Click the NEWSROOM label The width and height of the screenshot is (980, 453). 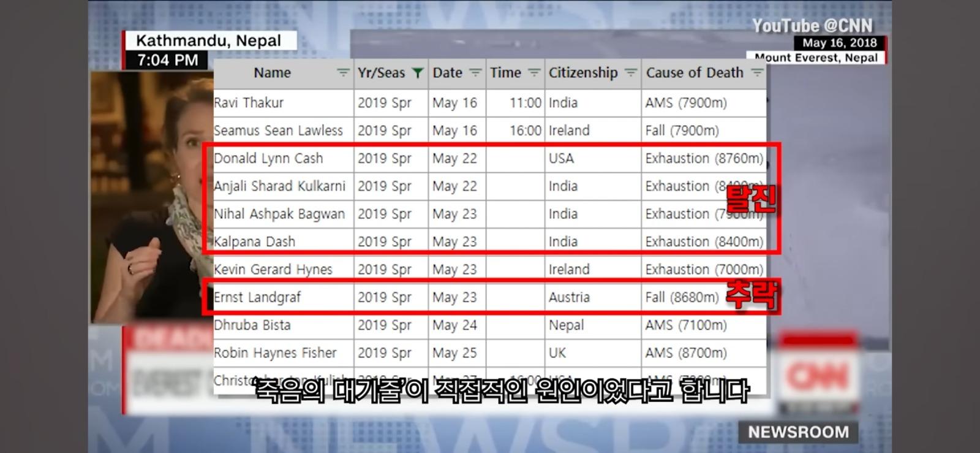(799, 432)
